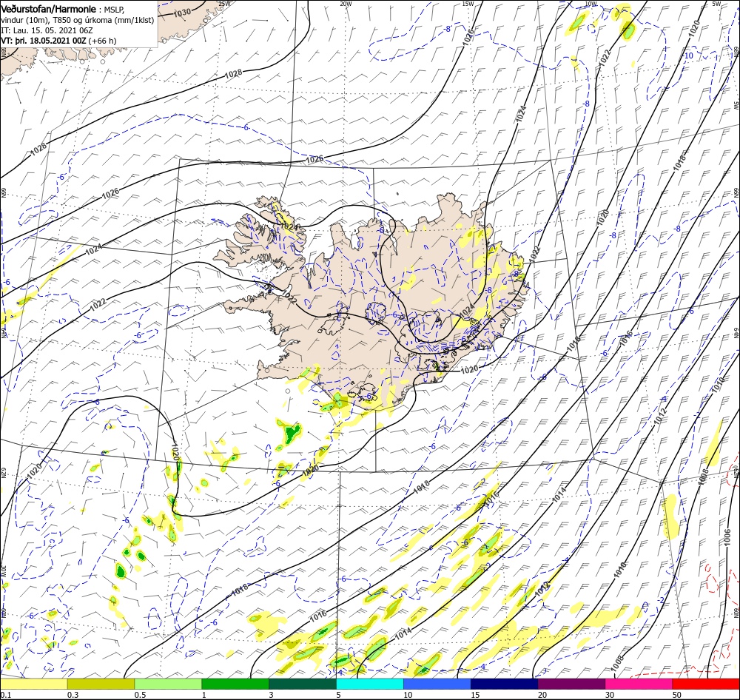740x700 pixels.
Task: Click the "Veðurstofan/Harmonie" title text
Action: click(49, 10)
